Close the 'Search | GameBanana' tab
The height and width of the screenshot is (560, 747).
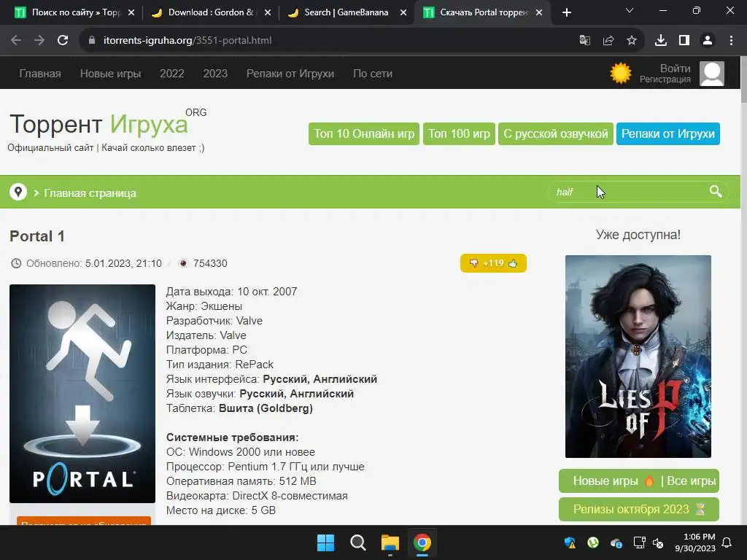[403, 12]
